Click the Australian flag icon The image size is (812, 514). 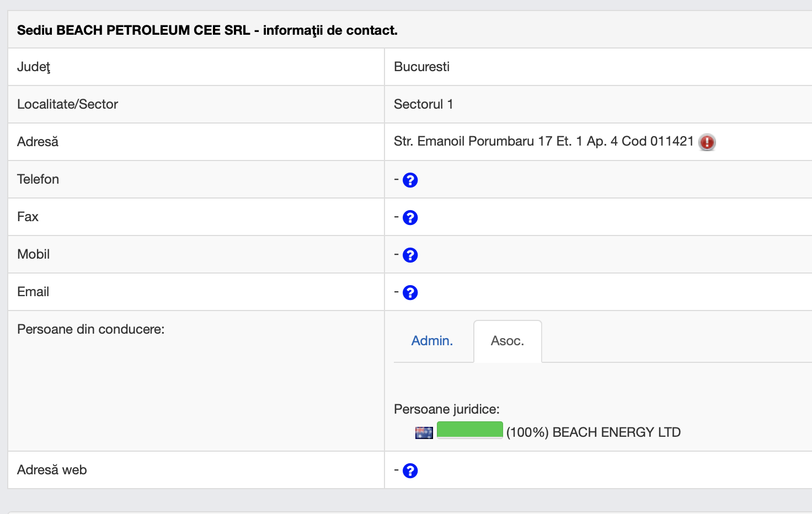click(x=424, y=433)
